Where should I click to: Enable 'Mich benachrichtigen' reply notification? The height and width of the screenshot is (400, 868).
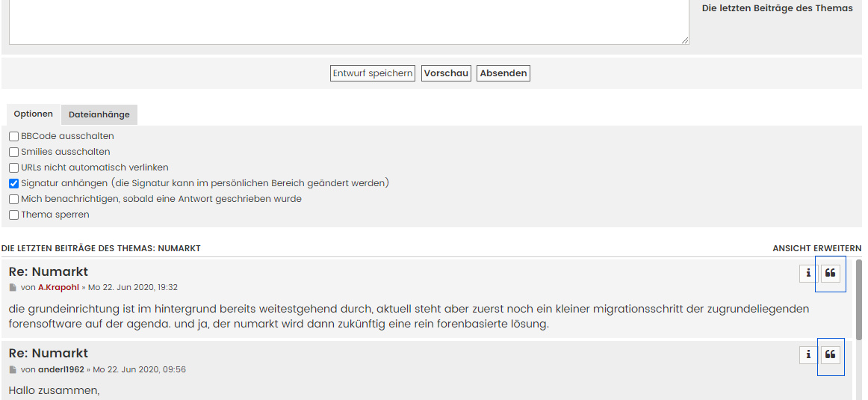pos(14,200)
